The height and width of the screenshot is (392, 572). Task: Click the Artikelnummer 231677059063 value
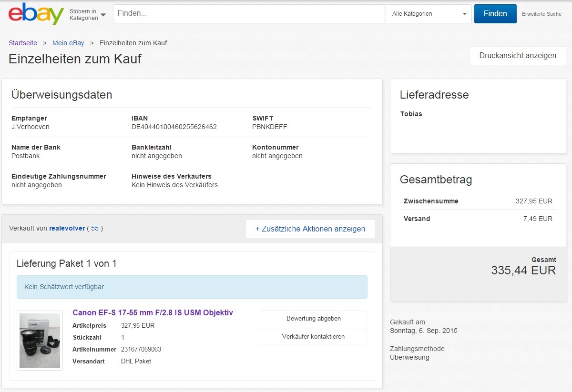tap(141, 349)
